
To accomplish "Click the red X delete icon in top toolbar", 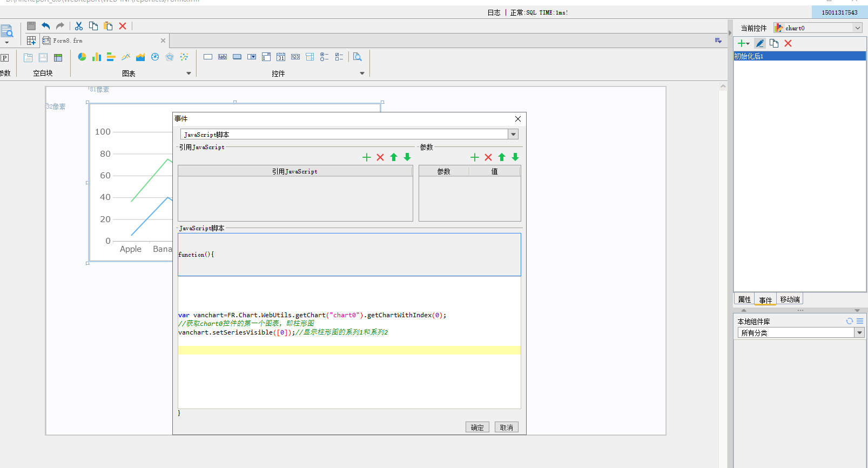I will (x=123, y=26).
